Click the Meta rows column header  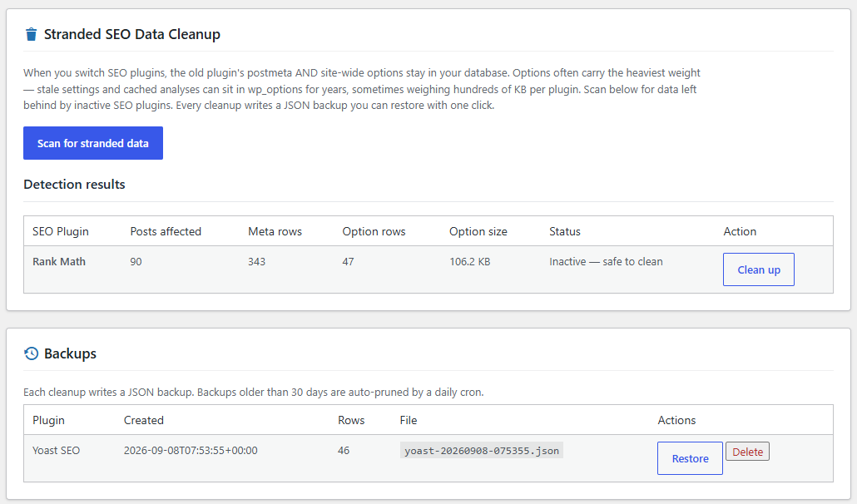point(275,231)
